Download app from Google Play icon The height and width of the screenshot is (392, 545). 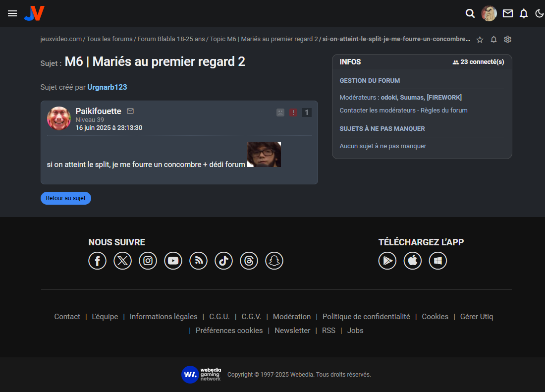coord(387,261)
